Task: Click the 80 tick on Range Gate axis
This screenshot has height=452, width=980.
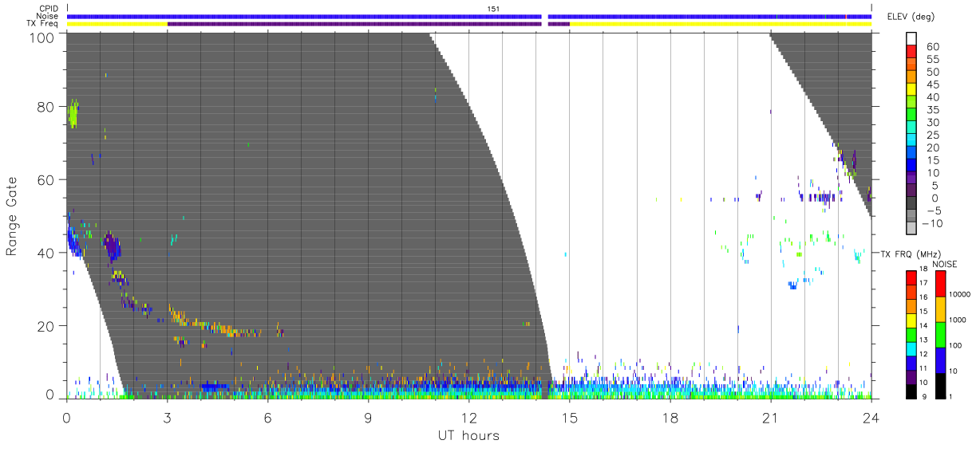Action: (x=46, y=106)
